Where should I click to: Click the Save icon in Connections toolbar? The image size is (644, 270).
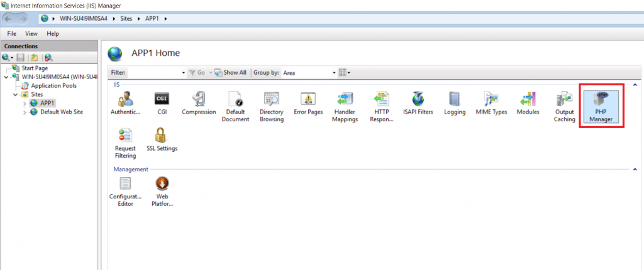pos(21,58)
